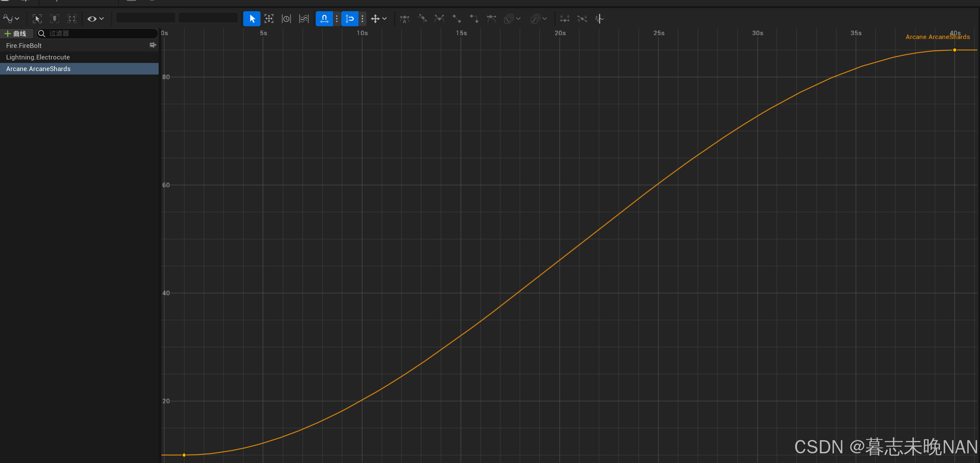Toggle weighted tangents icon

tap(491, 19)
